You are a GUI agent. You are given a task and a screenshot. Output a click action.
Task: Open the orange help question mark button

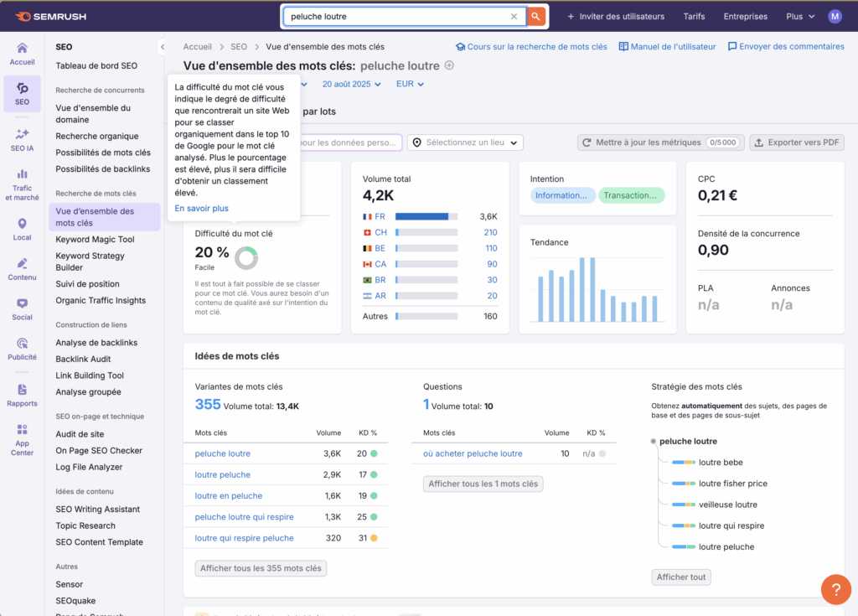835,589
